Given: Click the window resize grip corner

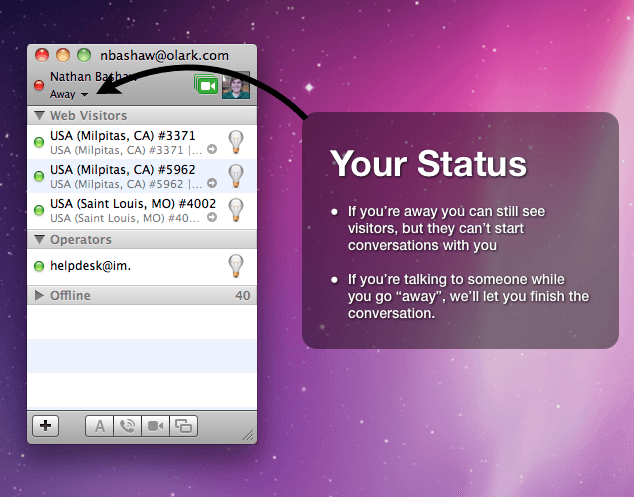Looking at the screenshot, I should point(247,434).
